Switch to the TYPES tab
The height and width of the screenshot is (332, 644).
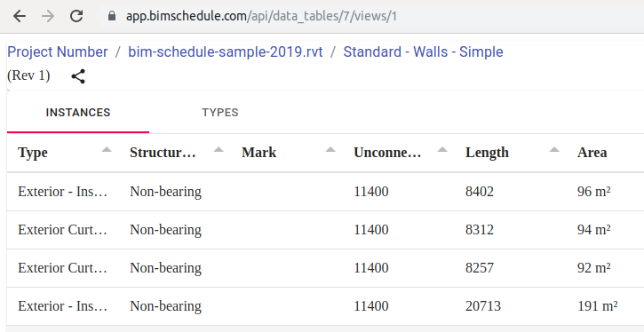[x=220, y=113]
